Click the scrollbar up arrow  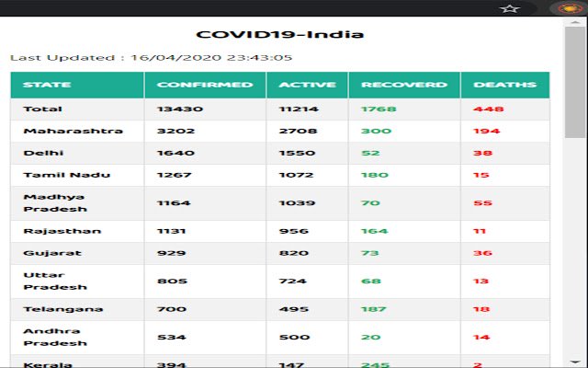pos(575,22)
